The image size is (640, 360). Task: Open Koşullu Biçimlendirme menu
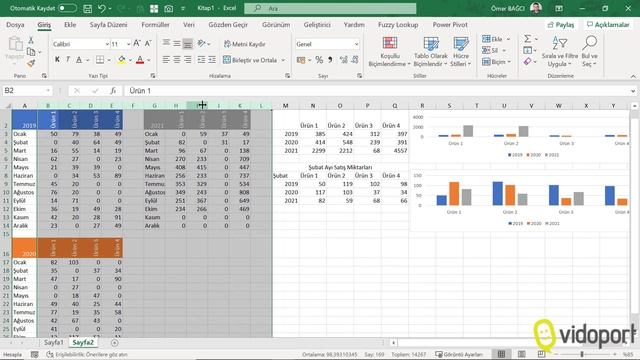click(x=389, y=52)
